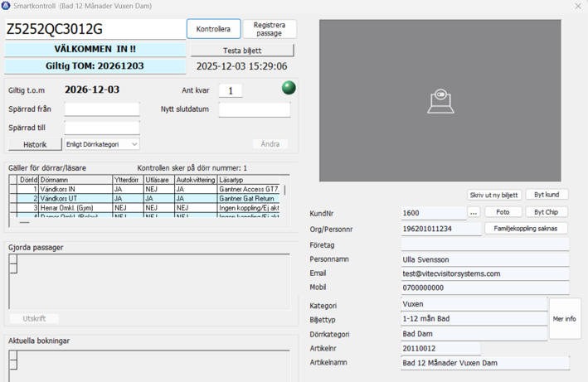Click the Smartkontroll app icon in title bar

pos(6,6)
